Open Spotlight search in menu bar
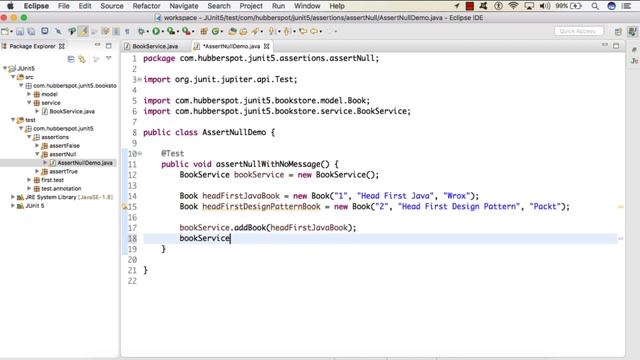Image resolution: width=640 pixels, height=360 pixels. (x=595, y=6)
